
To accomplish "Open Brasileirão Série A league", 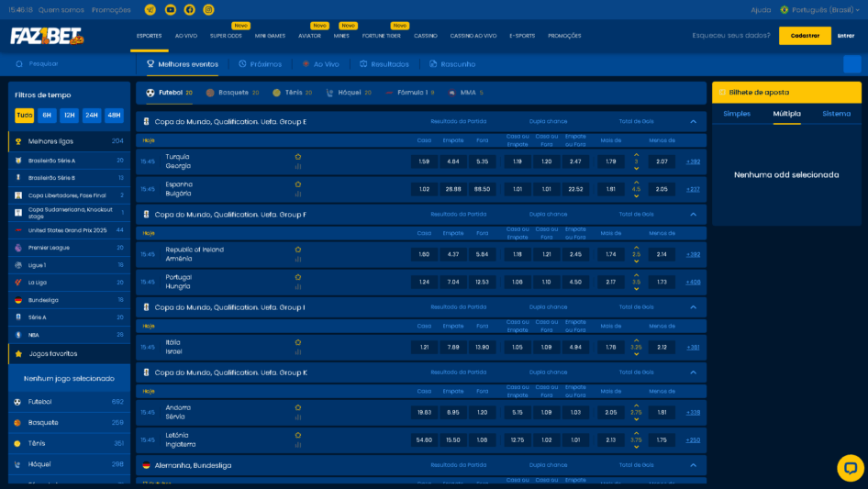I will tap(69, 161).
